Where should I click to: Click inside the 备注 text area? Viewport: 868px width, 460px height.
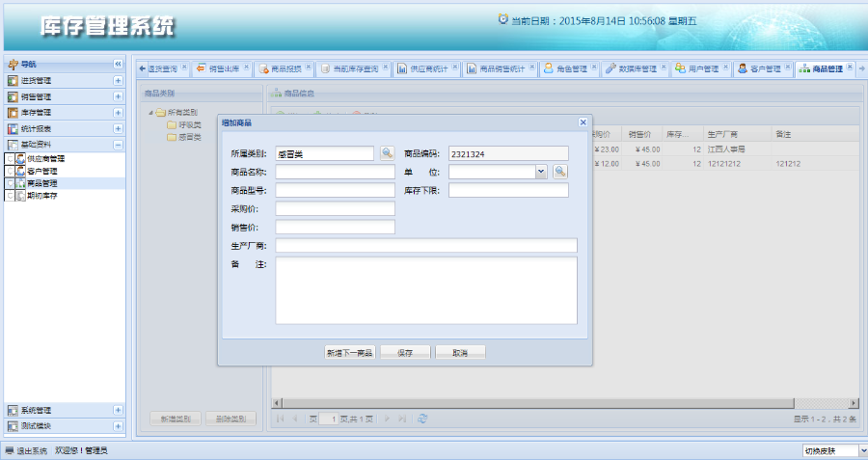coord(426,290)
